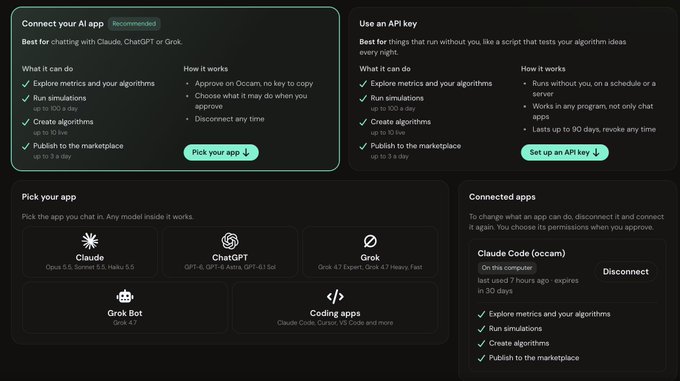The image size is (680, 381).
Task: Select the Grok Bot card label
Action: (x=125, y=313)
